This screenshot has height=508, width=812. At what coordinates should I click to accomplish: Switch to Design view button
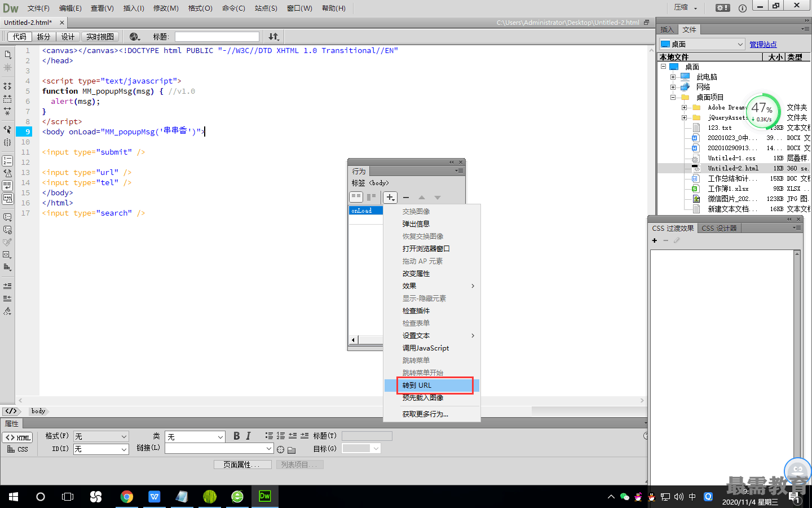pos(68,37)
